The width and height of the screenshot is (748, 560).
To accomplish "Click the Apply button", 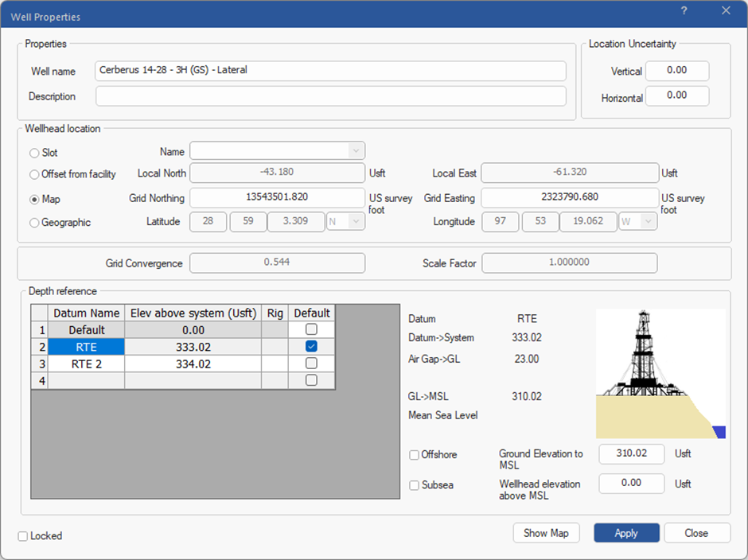I will 626,533.
